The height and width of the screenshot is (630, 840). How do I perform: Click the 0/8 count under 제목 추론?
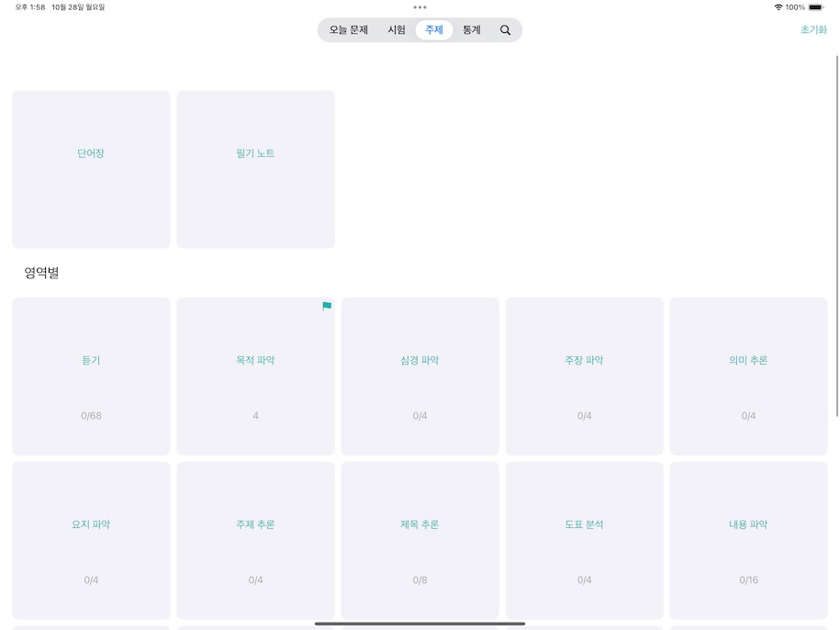[420, 579]
